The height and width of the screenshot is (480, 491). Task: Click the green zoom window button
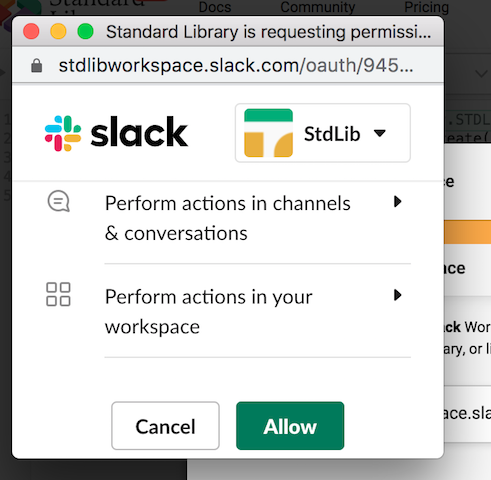[85, 32]
